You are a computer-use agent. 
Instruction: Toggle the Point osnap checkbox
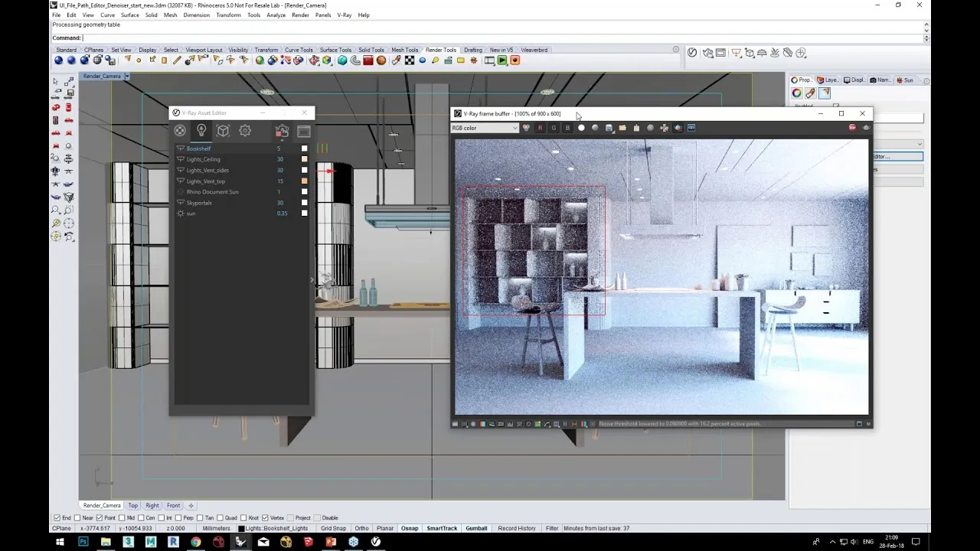pos(100,518)
